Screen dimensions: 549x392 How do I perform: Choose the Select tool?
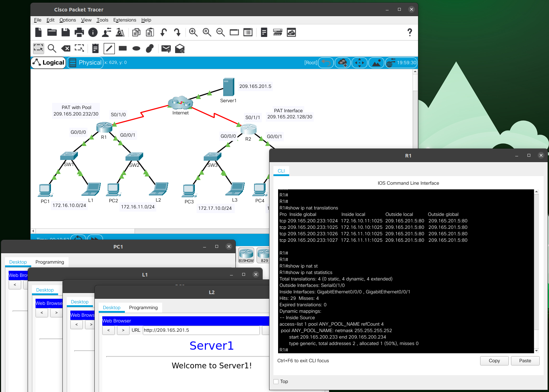pos(38,48)
